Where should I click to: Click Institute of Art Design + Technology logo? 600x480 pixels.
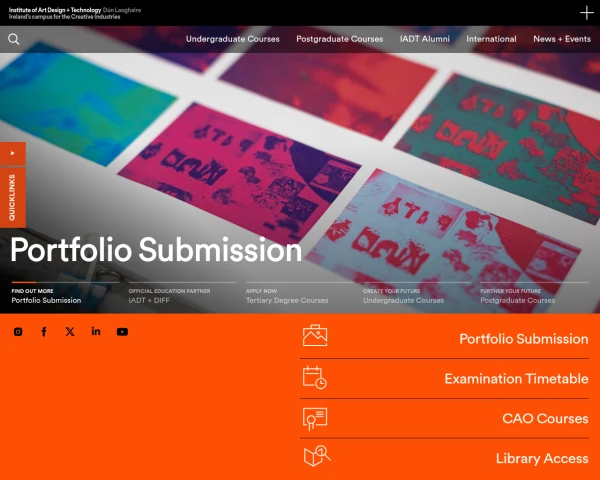pos(75,13)
